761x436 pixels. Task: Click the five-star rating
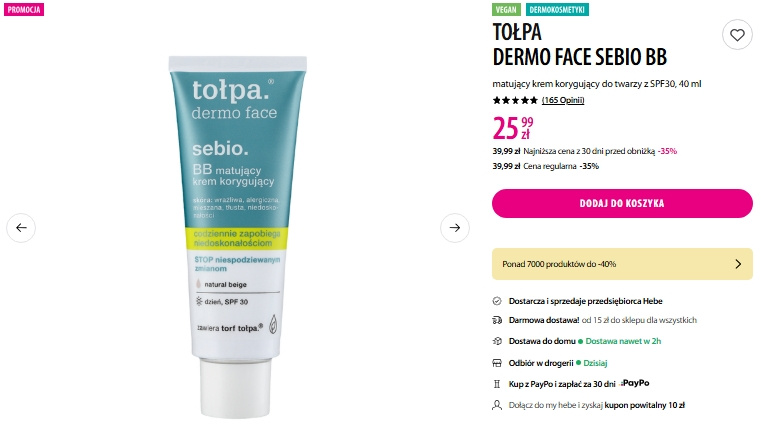[515, 101]
